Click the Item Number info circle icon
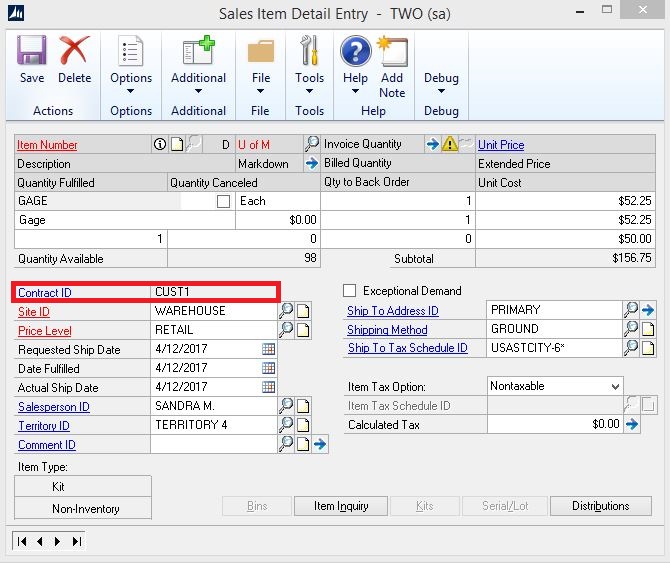670x563 pixels. [x=160, y=144]
